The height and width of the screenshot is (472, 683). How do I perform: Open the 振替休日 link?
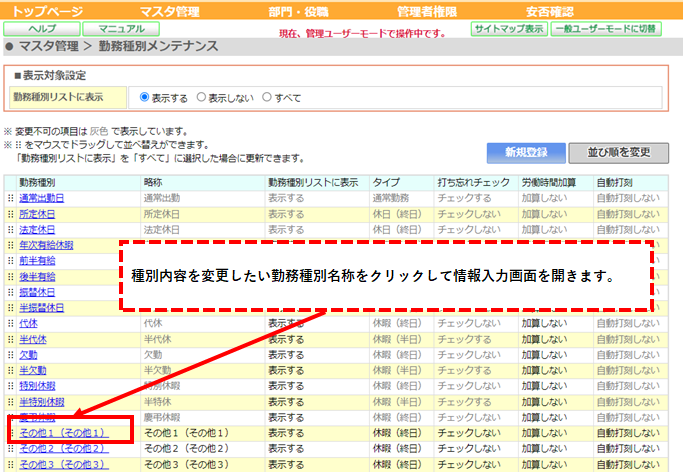tap(37, 292)
